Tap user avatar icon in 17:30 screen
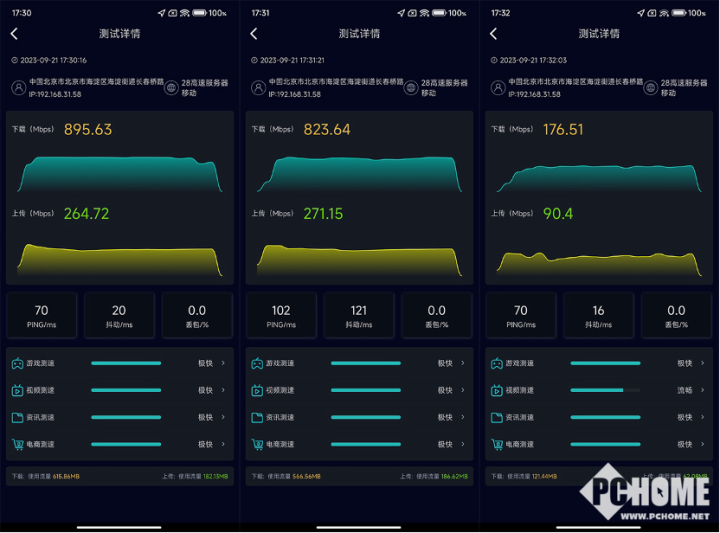720x533 pixels. click(19, 87)
